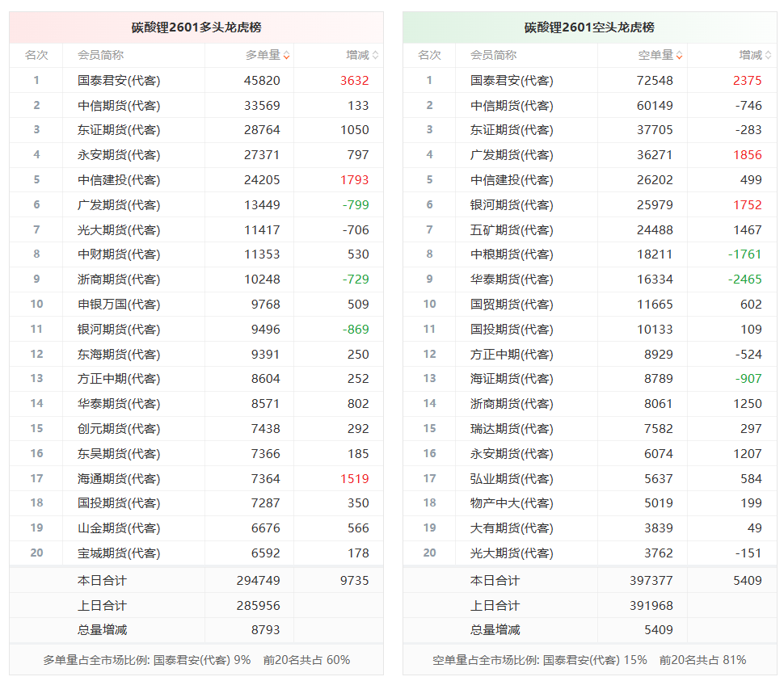Click 创元期货(代客) row name
The height and width of the screenshot is (681, 784).
(119, 429)
